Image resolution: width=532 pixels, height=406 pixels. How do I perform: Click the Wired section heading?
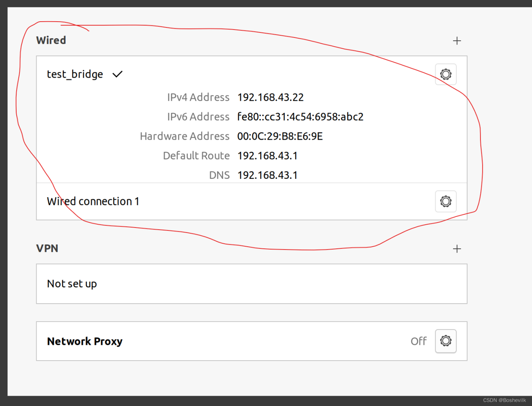[51, 40]
